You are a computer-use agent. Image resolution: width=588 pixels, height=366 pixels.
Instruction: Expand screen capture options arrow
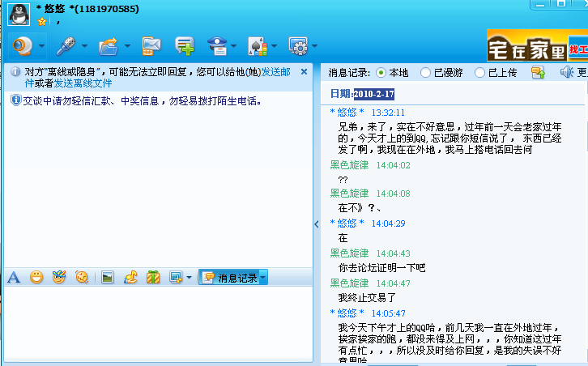pos(189,278)
